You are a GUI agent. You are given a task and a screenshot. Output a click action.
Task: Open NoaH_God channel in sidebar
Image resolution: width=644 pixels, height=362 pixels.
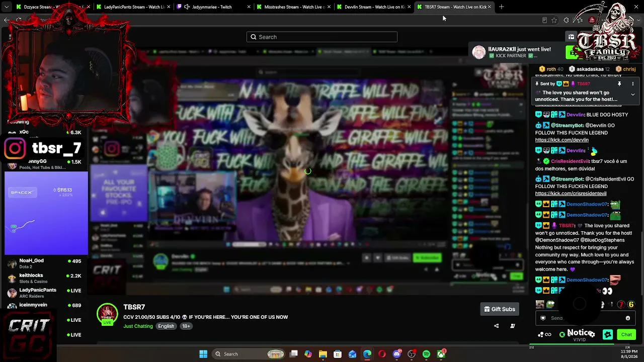pyautogui.click(x=45, y=263)
